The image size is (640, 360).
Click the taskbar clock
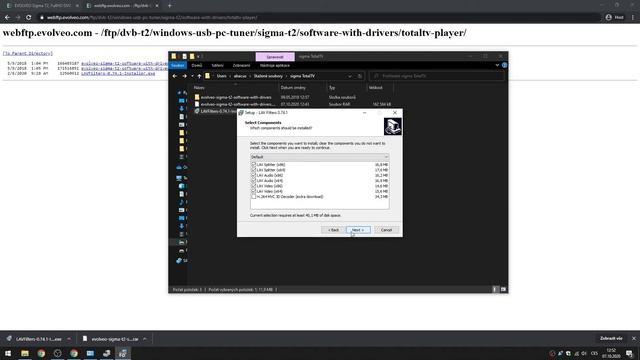(611, 353)
